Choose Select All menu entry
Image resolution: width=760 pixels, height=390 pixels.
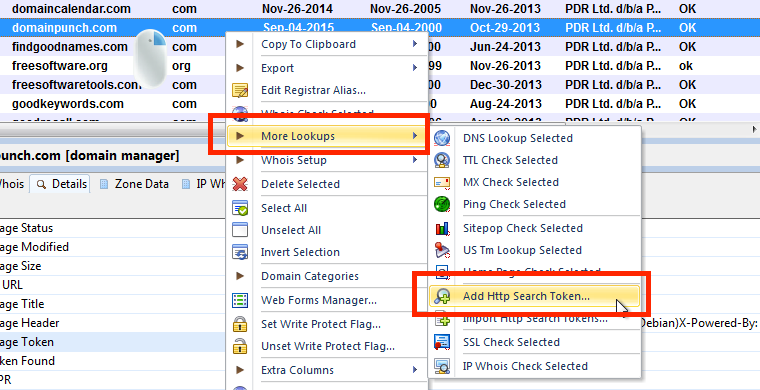327,208
